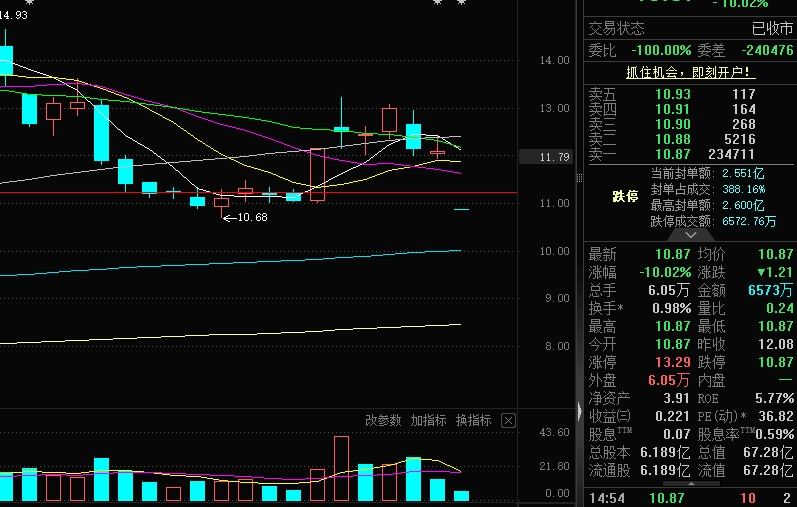This screenshot has width=797, height=507.
Task: Click the ROE 5.77% value
Action: [x=774, y=398]
